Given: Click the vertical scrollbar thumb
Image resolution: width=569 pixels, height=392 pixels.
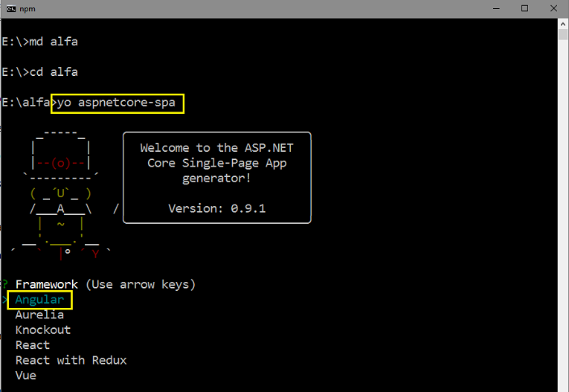Looking at the screenshot, I should pos(563,34).
